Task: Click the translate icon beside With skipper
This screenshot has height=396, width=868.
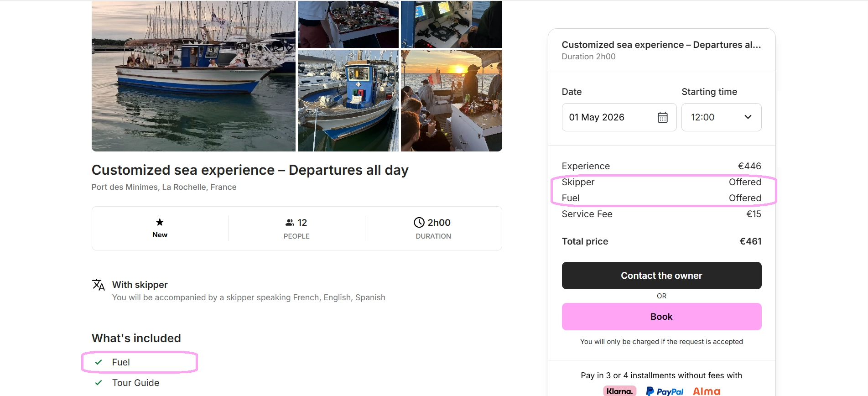Action: pos(99,285)
